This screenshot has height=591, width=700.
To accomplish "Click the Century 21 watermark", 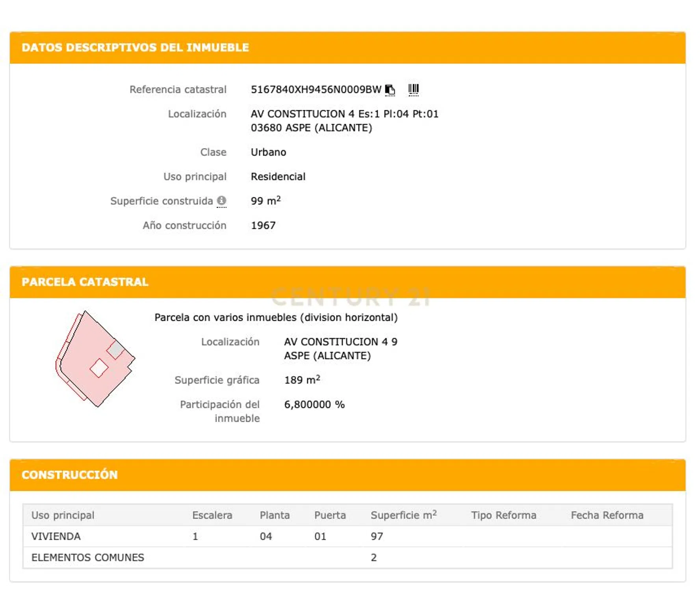I will pyautogui.click(x=350, y=297).
